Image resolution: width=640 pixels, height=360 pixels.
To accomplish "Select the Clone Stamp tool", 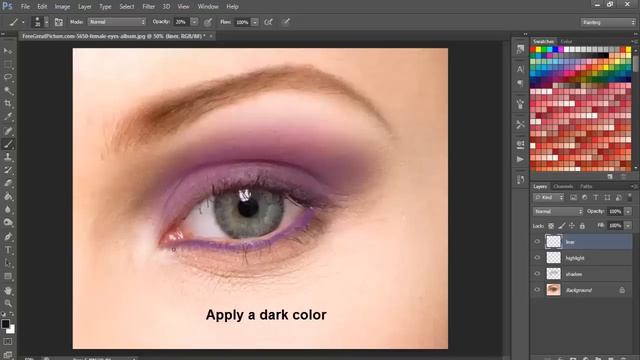I will [x=8, y=157].
